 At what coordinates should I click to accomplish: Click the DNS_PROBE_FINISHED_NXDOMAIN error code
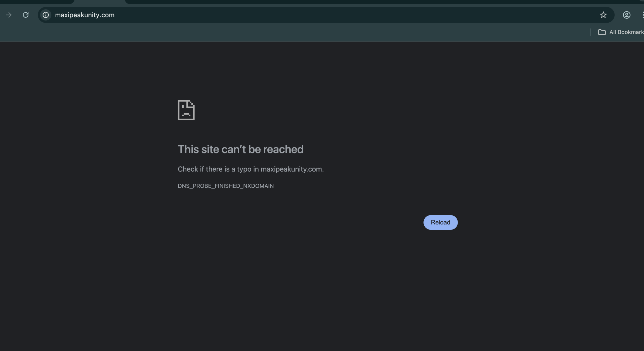coord(226,186)
